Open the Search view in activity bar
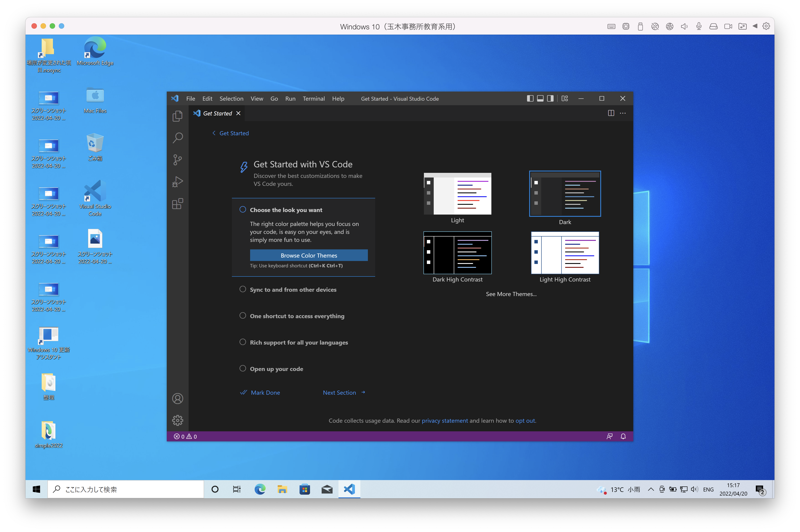800x532 pixels. point(177,138)
